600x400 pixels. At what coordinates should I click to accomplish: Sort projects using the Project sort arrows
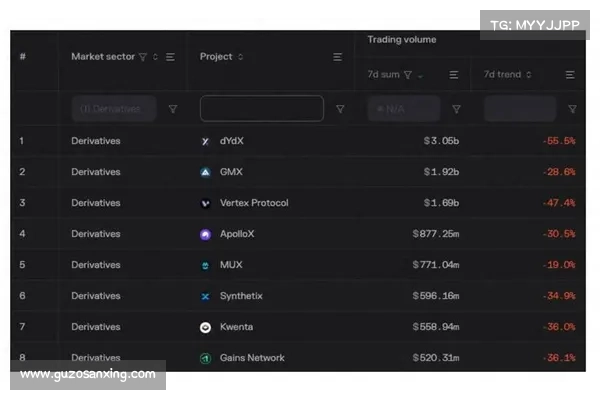pyautogui.click(x=240, y=57)
